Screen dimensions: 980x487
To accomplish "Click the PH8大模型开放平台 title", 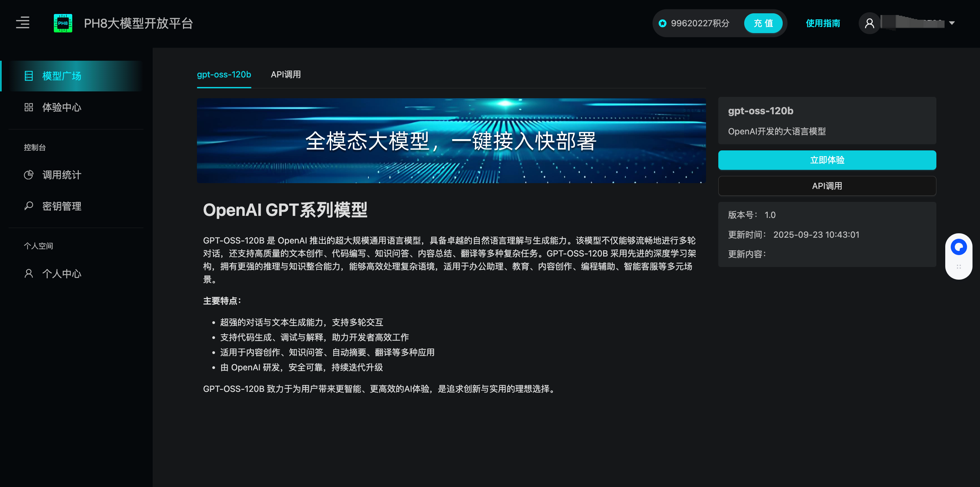I will click(x=138, y=23).
